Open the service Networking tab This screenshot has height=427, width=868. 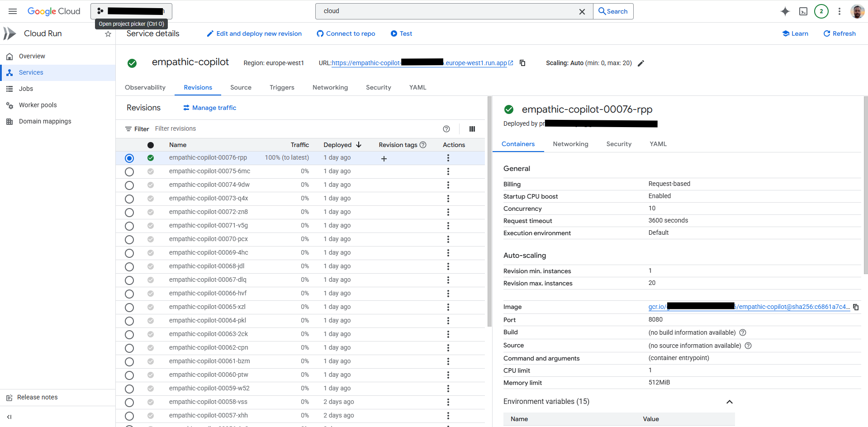(330, 87)
